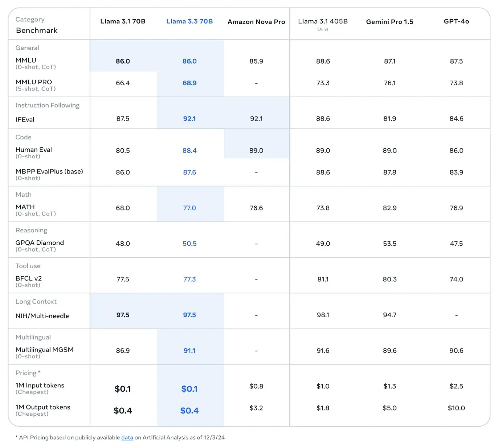This screenshot has width=498, height=448.
Task: Click GPT-4o MBPP score 83.9
Action: 456,172
